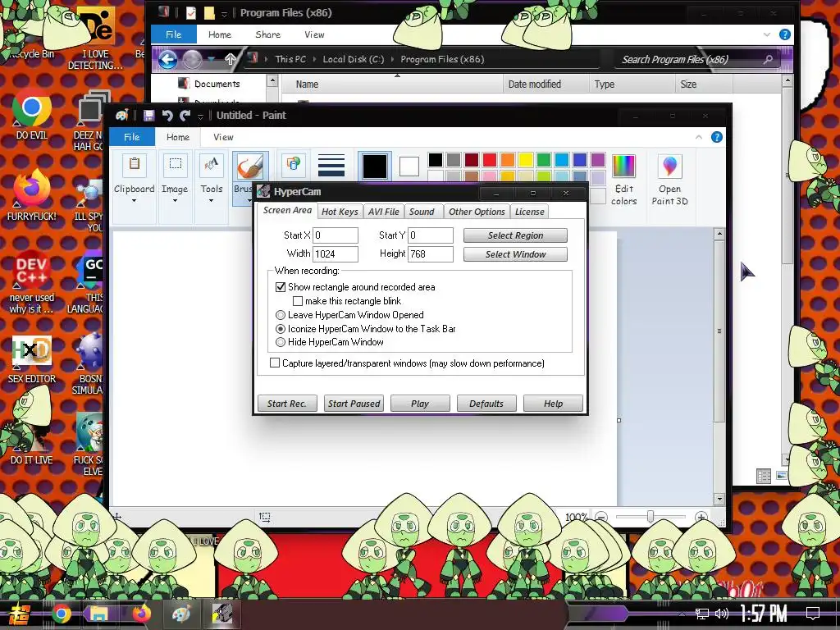This screenshot has height=630, width=840.
Task: Switch to the Hot Keys tab
Action: [340, 212]
